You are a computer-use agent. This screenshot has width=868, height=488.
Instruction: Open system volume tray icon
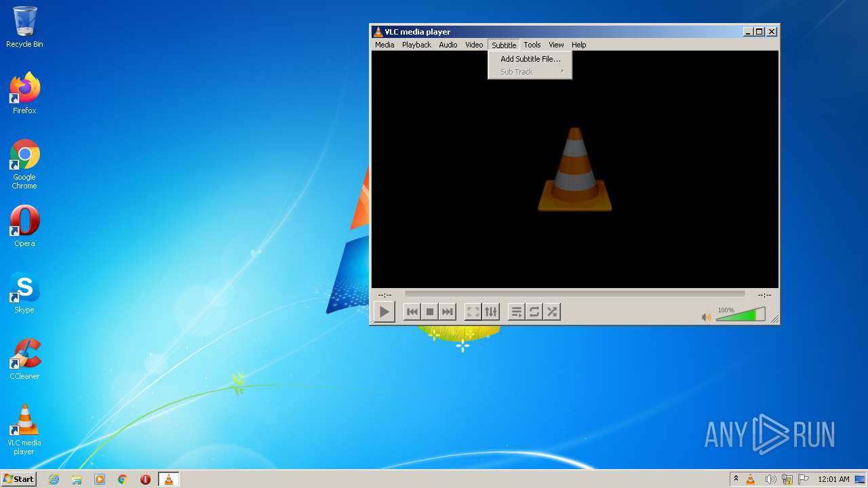[770, 479]
